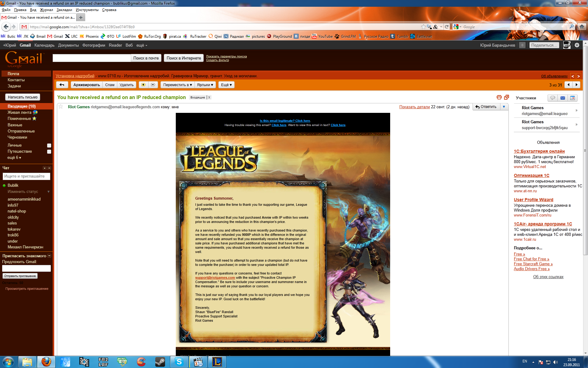
Task: Go to previous message arrow
Action: coord(569,85)
